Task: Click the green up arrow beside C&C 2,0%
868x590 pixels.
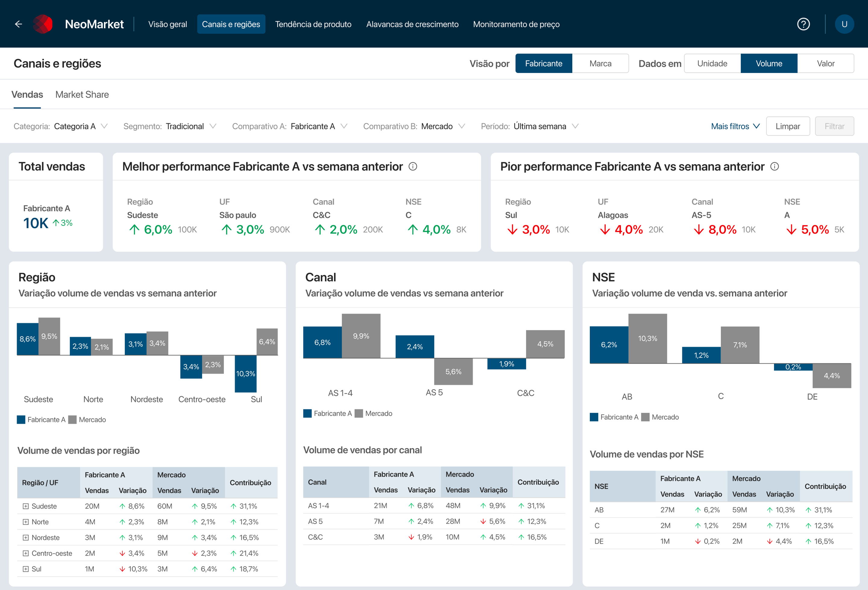Action: [x=320, y=229]
